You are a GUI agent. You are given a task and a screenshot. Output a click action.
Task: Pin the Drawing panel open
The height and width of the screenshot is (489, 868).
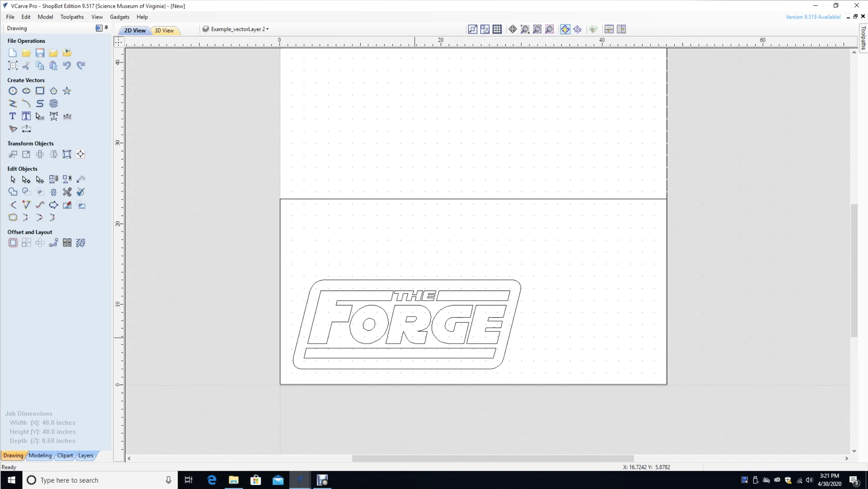click(x=107, y=28)
